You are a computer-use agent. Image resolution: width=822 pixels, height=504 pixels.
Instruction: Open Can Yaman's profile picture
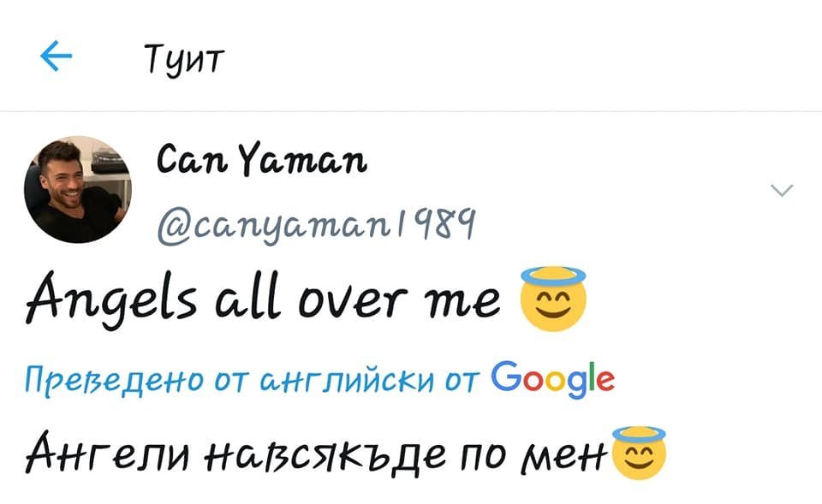pyautogui.click(x=78, y=189)
